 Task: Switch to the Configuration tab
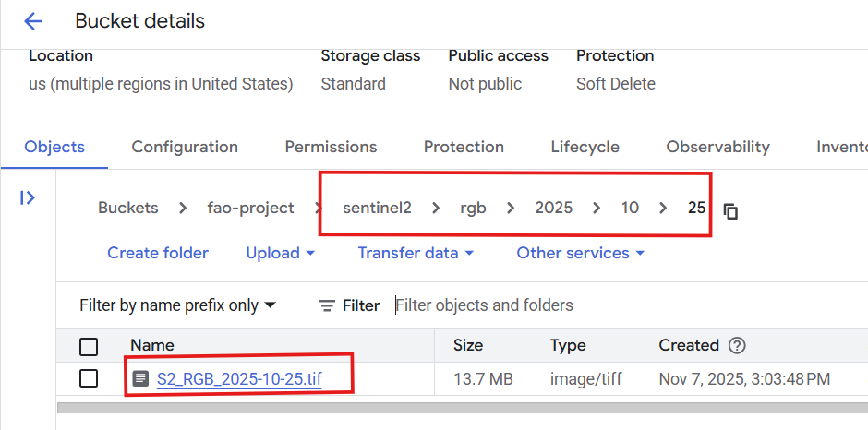[185, 147]
